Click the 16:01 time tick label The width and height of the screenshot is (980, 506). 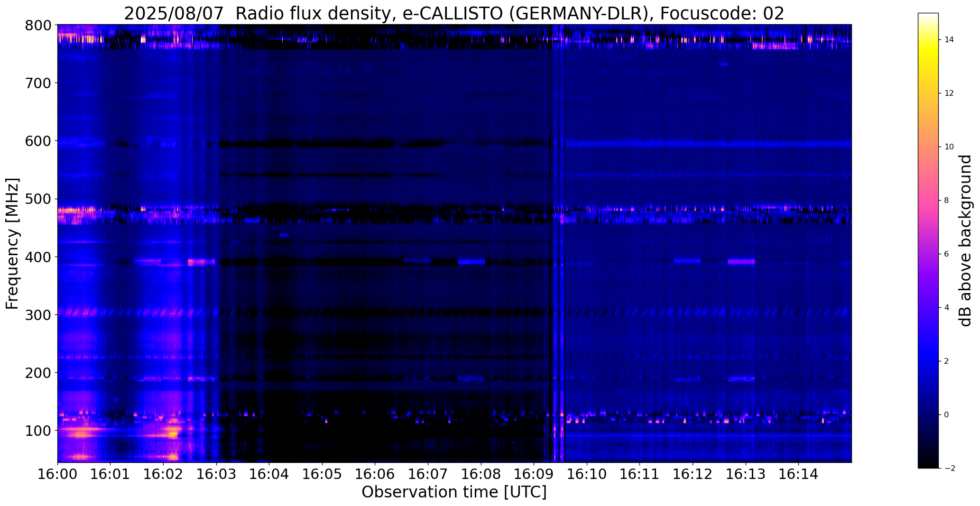111,474
